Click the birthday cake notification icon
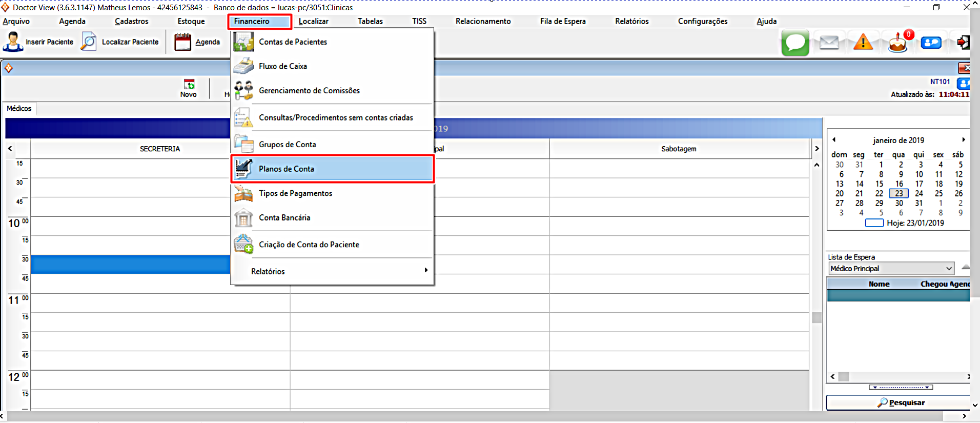This screenshot has width=980, height=423. coord(897,43)
